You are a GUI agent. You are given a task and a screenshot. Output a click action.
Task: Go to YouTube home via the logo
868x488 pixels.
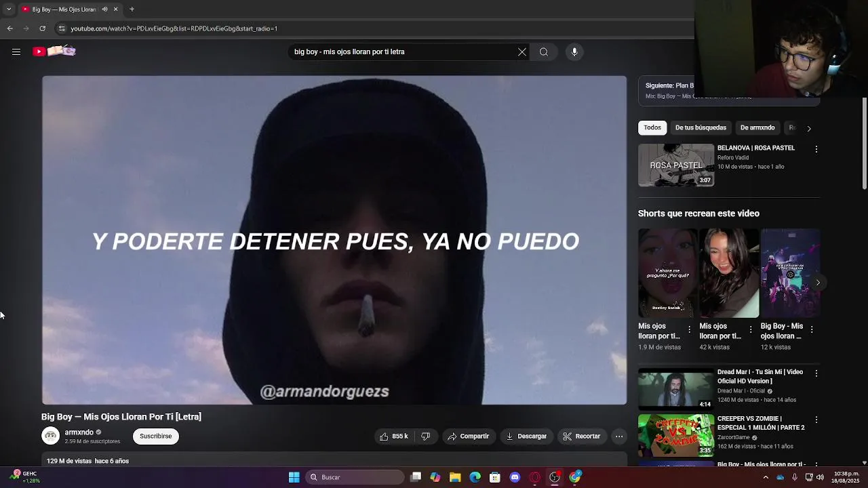(x=54, y=52)
